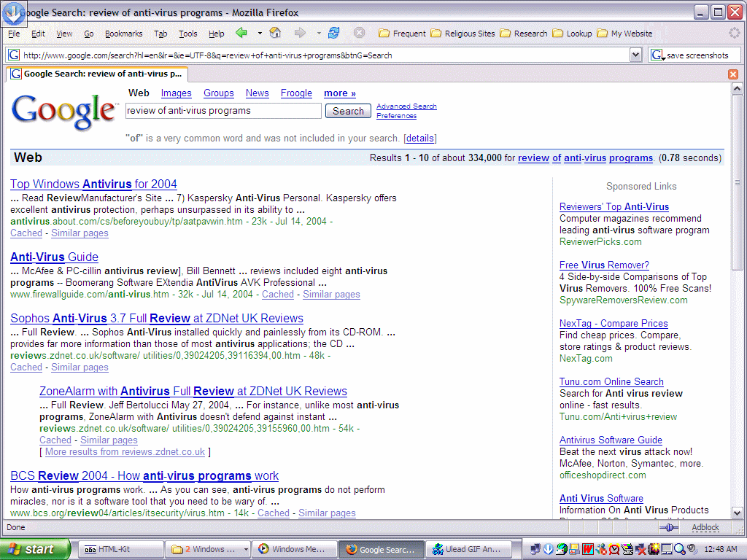Open 'More results from reviews.zdnet.co.uk'
Image resolution: width=747 pixels, height=560 pixels.
coord(125,452)
